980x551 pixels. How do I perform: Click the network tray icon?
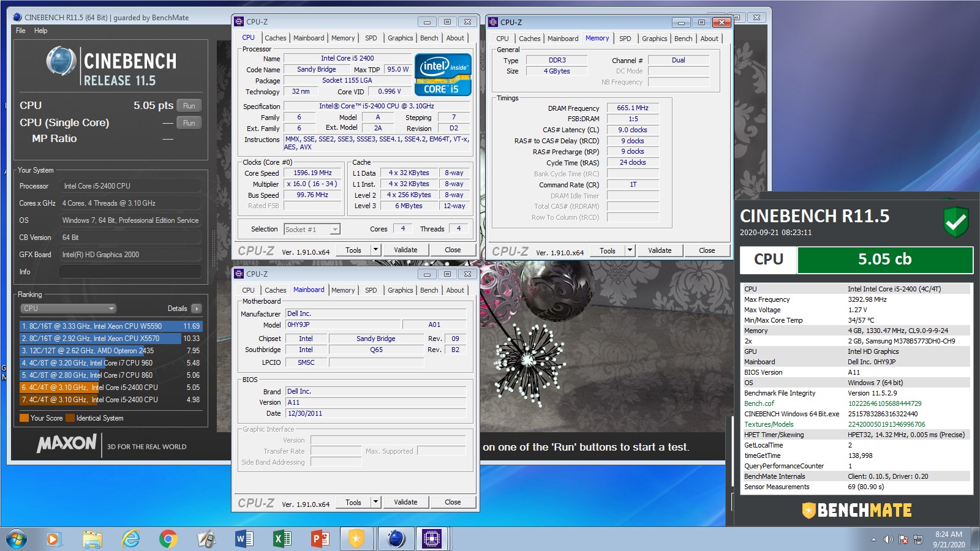tap(918, 539)
